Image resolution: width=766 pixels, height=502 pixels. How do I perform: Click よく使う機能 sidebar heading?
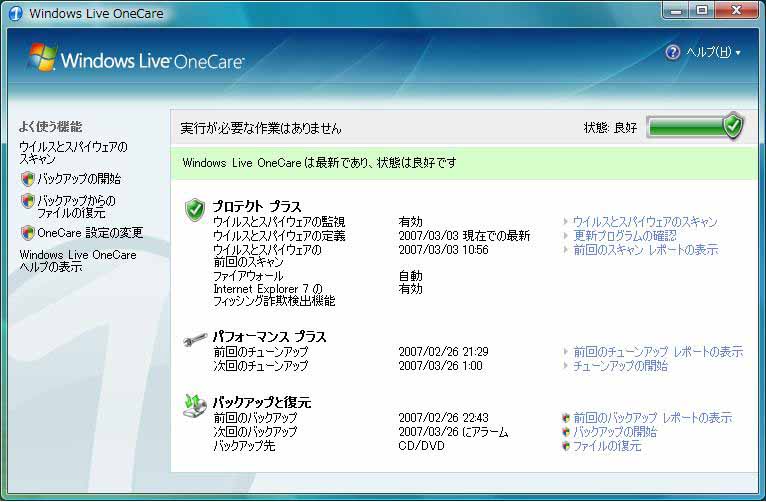click(50, 127)
